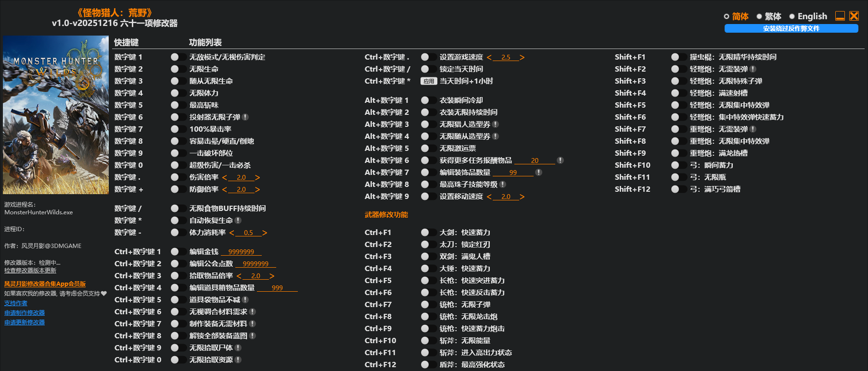The width and height of the screenshot is (868, 371).
Task: Click the info icon beside 最高珠子技能等级
Action: 503,185
